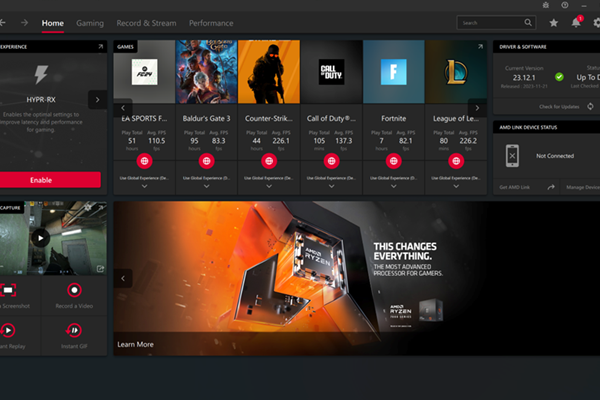Go to the Performance tab
Viewport: 600px width, 400px height.
click(211, 23)
